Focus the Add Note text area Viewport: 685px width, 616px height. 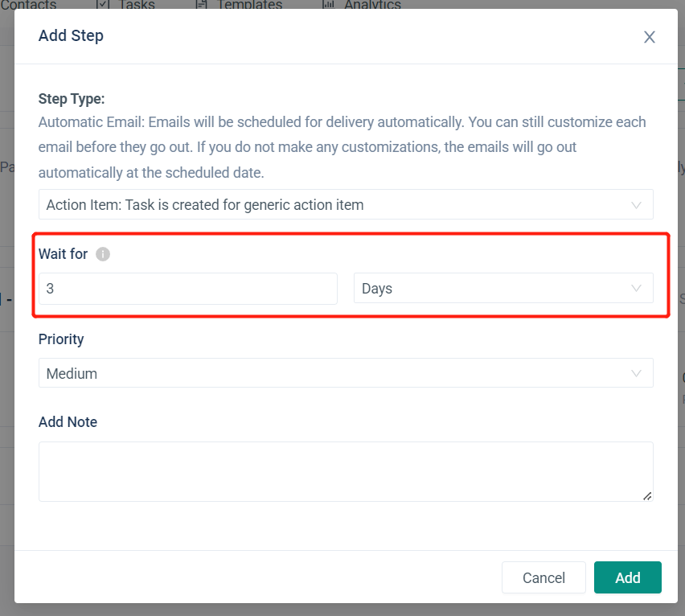(x=346, y=471)
